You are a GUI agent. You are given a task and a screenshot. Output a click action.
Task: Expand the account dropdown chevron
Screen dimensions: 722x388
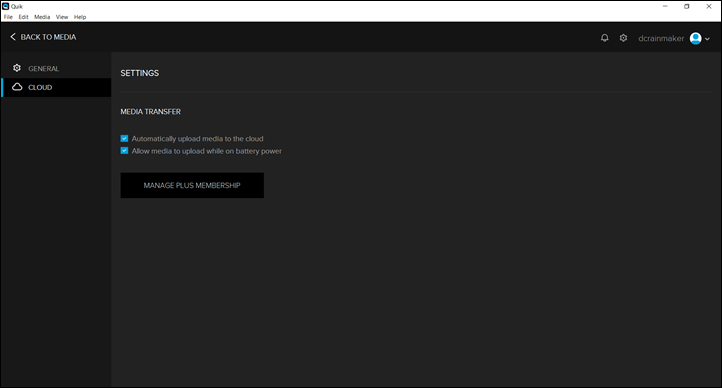pyautogui.click(x=707, y=39)
